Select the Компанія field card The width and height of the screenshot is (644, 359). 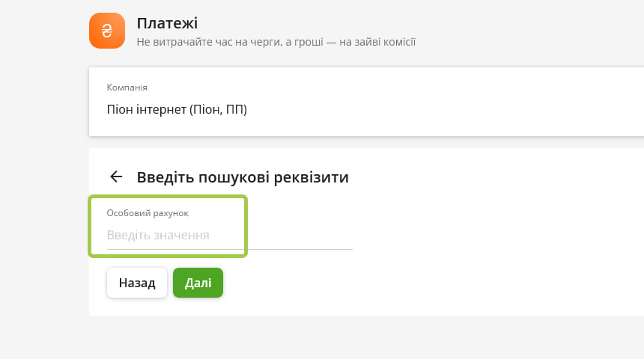(366, 102)
